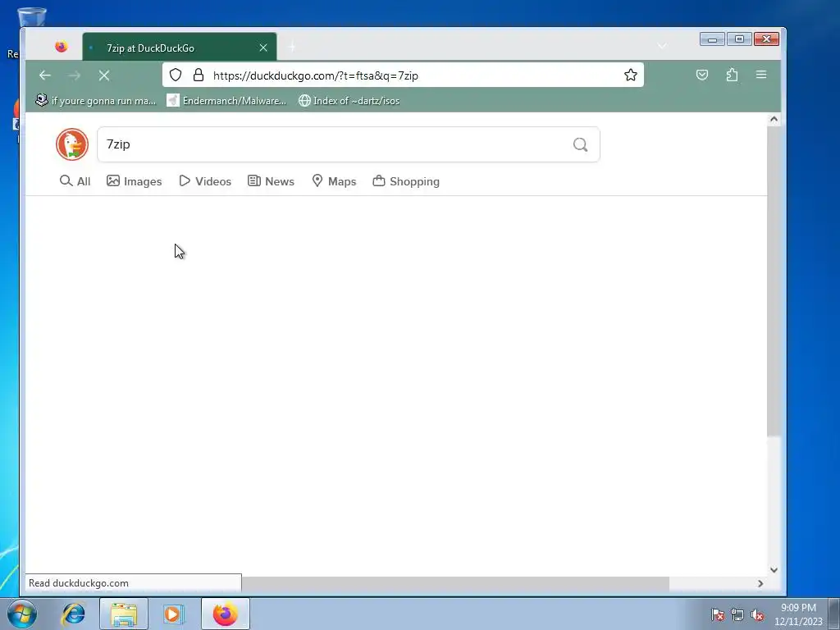Screen dimensions: 840x630
Task: Close the 7zip at DuckDuckGo tab
Action: click(x=263, y=48)
